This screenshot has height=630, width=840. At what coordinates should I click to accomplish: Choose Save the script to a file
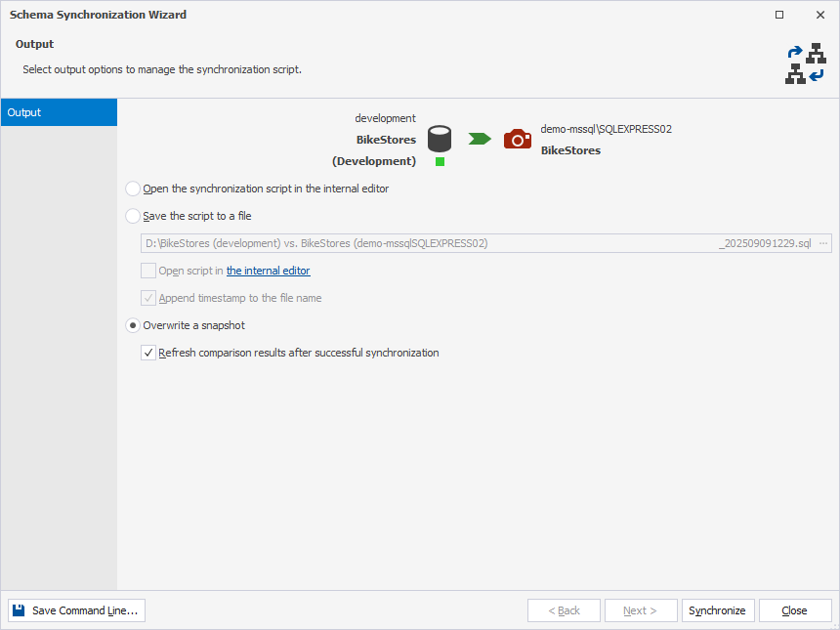(x=132, y=216)
